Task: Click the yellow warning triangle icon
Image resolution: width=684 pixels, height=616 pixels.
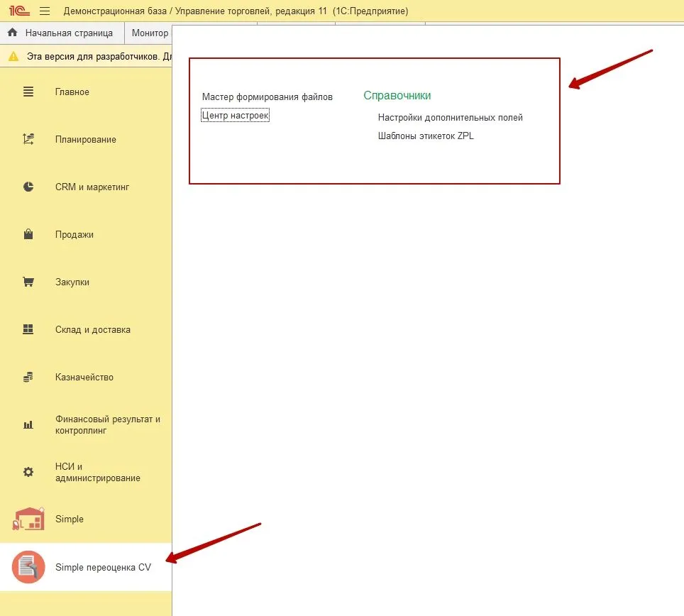Action: point(13,56)
